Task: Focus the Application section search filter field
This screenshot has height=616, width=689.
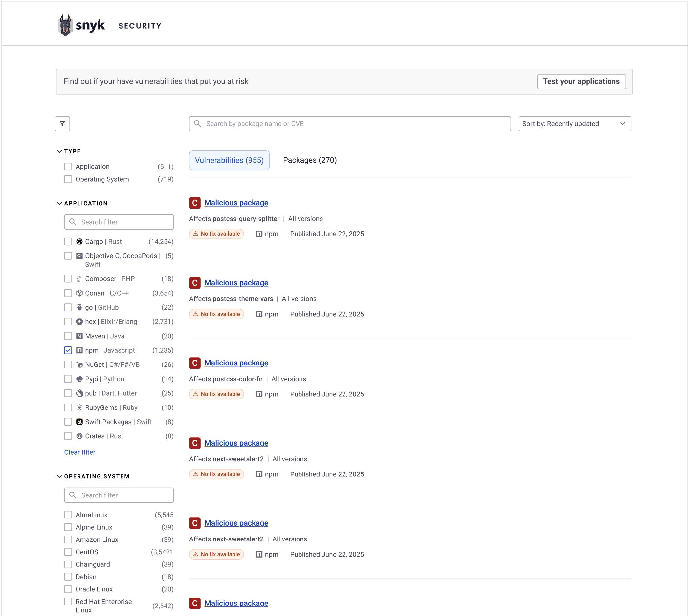Action: 119,222
